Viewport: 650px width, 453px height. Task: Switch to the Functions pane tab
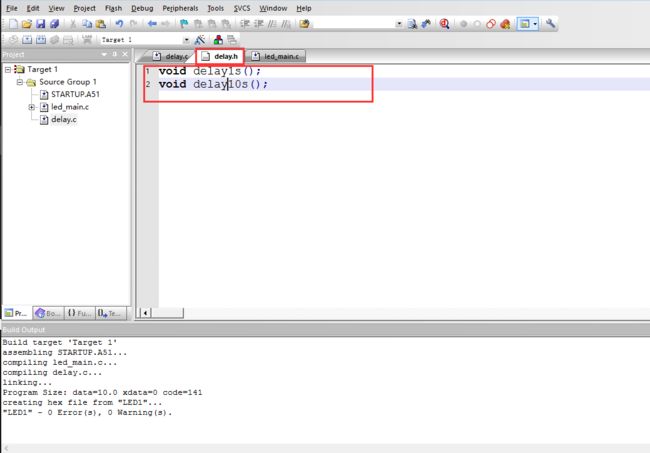(80, 313)
